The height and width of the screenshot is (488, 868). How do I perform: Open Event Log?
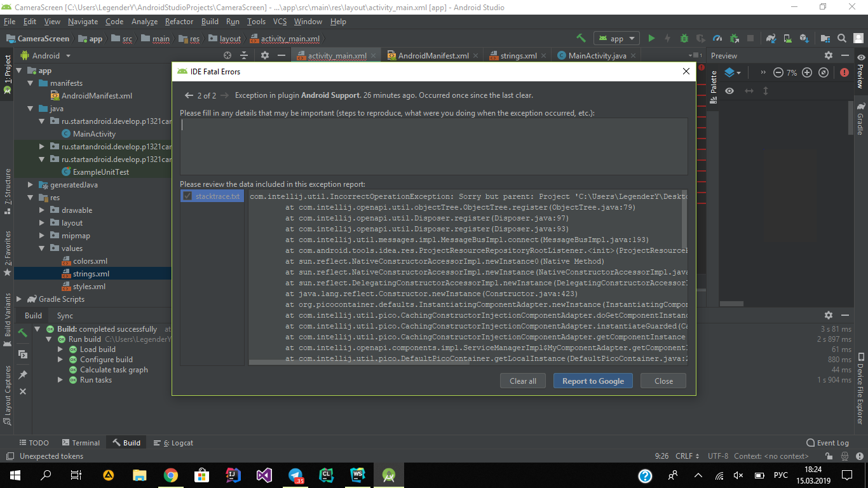pos(827,443)
